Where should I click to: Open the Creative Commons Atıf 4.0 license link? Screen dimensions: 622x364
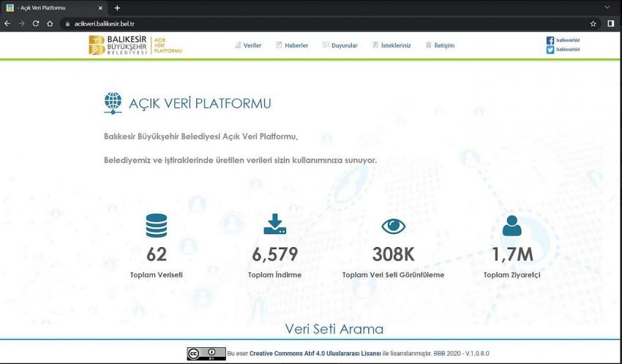315,354
